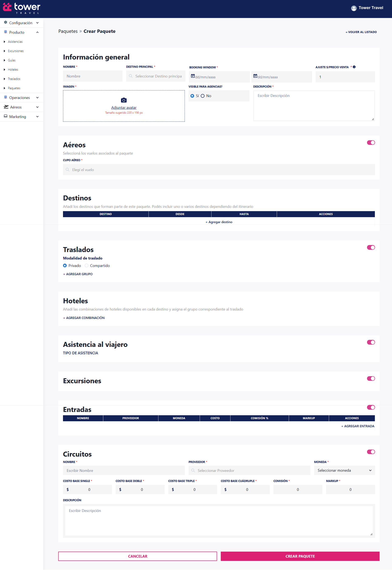Click Agregar combinación

point(84,318)
